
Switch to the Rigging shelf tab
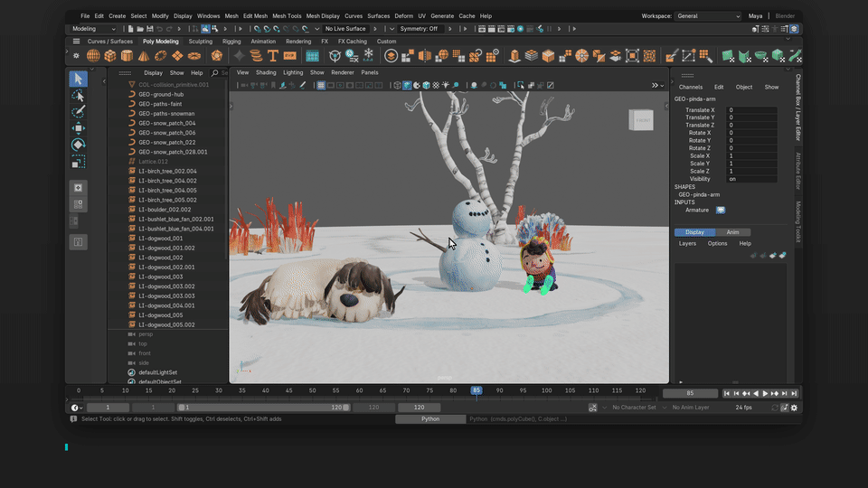point(231,42)
